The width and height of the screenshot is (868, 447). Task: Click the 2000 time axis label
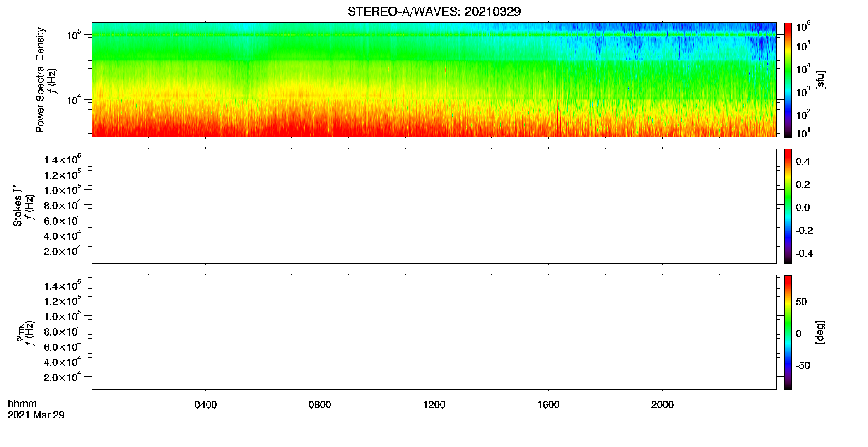[x=662, y=405]
